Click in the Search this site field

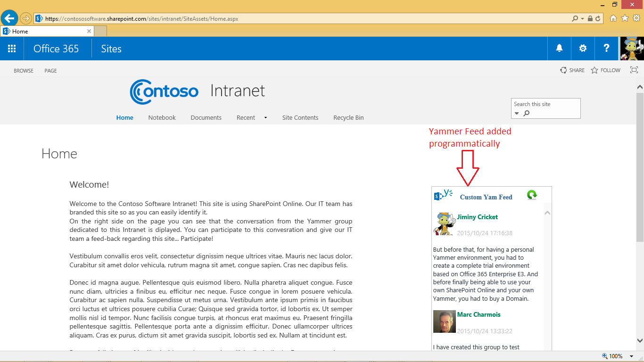point(545,104)
